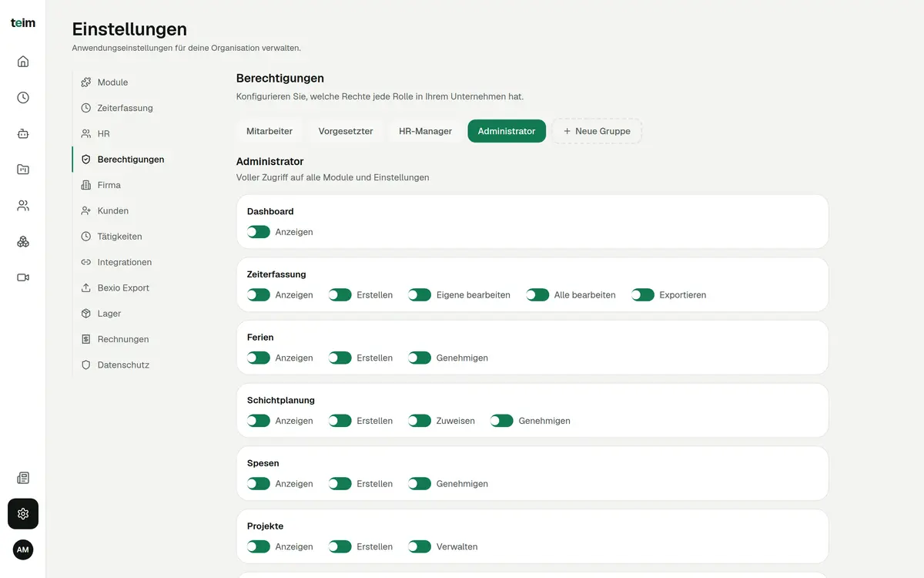
Task: Select the HR-Manager role tab
Action: (x=425, y=131)
